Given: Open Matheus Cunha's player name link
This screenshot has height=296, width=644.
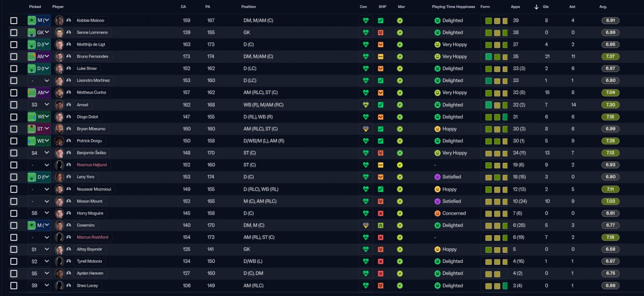Looking at the screenshot, I should (x=91, y=92).
